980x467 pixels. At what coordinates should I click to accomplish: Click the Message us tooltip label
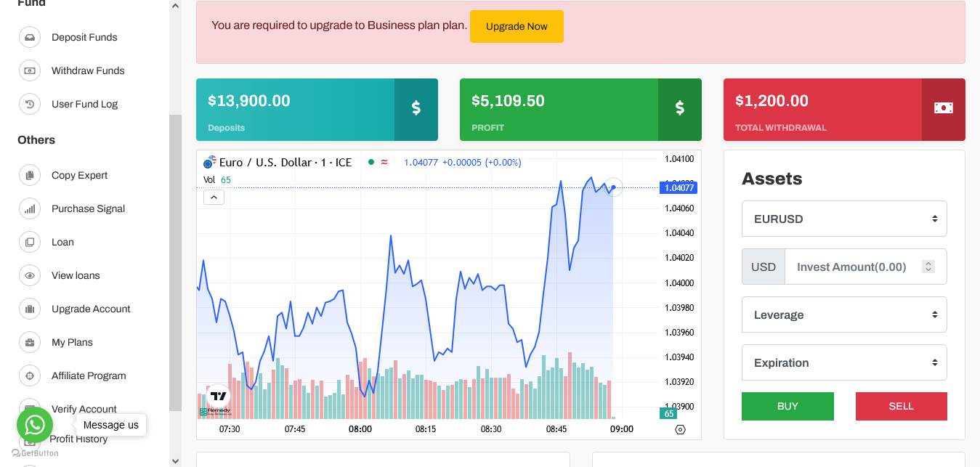pyautogui.click(x=110, y=425)
